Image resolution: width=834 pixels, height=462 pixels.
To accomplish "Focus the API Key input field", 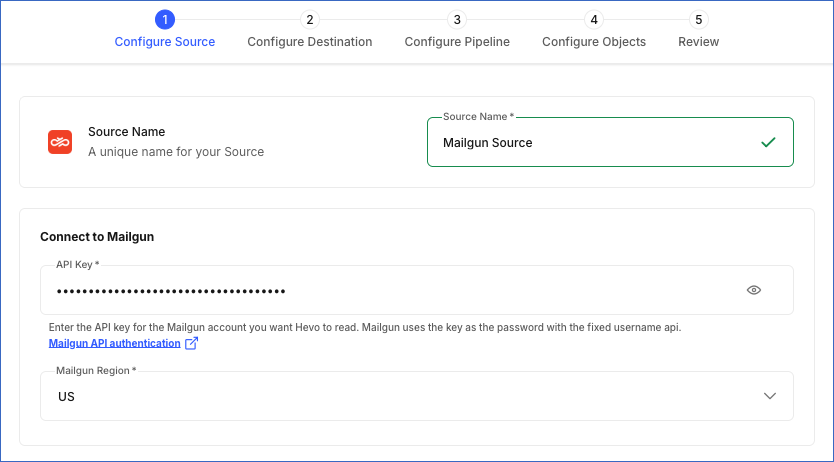I will coord(416,290).
